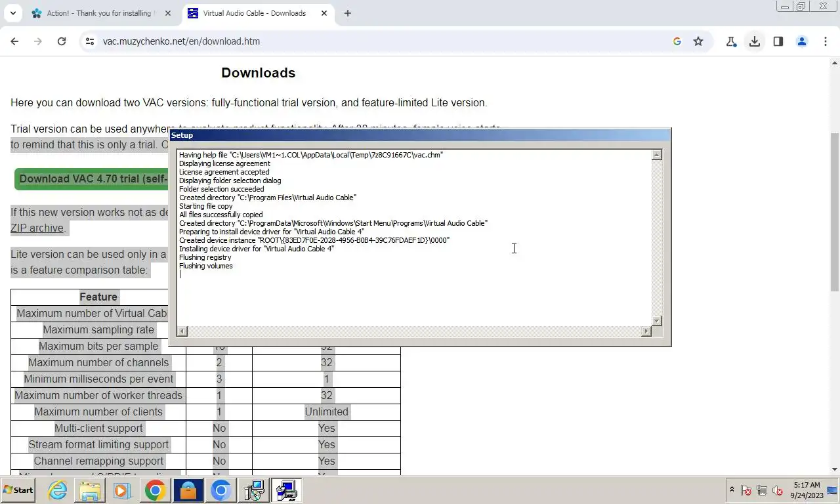The height and width of the screenshot is (504, 840).
Task: Click the Action Center flag tray icon
Action: 746,490
